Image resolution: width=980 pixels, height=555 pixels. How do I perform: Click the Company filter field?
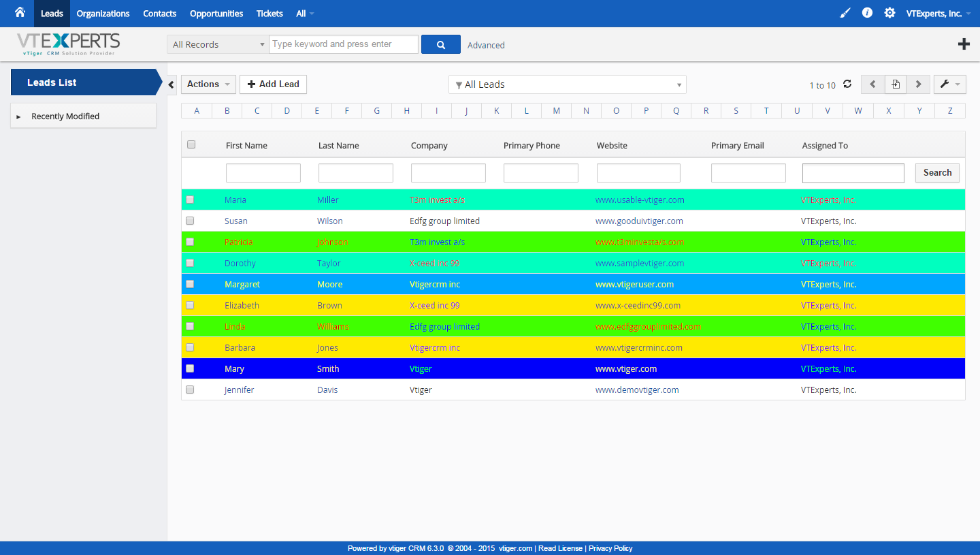pyautogui.click(x=448, y=173)
